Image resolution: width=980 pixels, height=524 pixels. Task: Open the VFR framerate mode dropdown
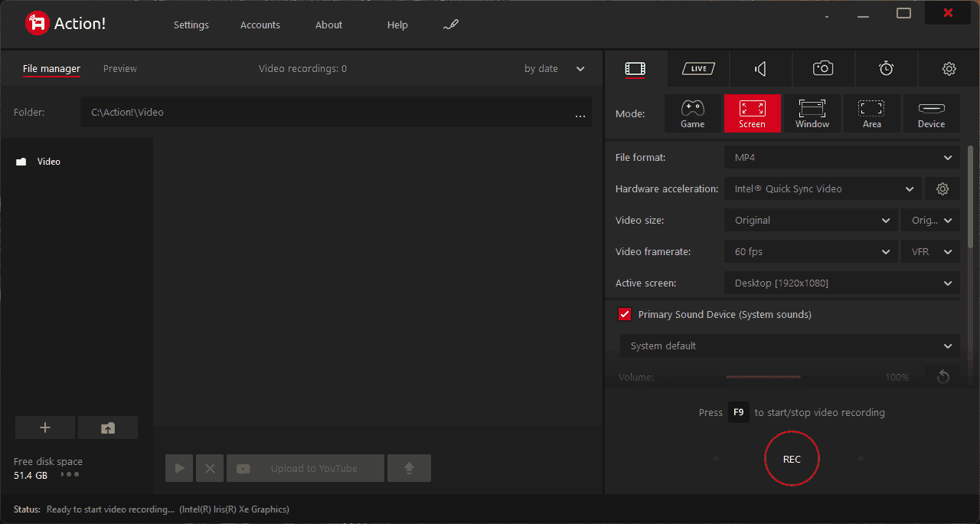pyautogui.click(x=930, y=251)
